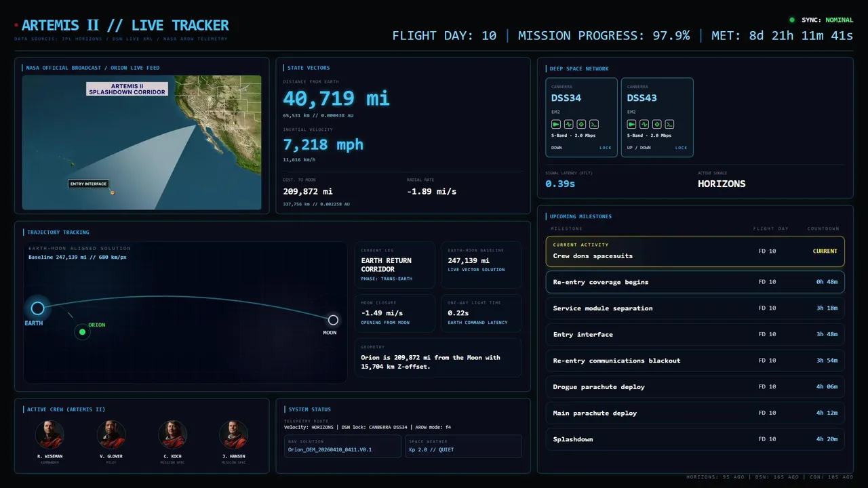This screenshot has height=488, width=868.
Task: Click the splashdown corridor live feed map
Action: click(142, 142)
